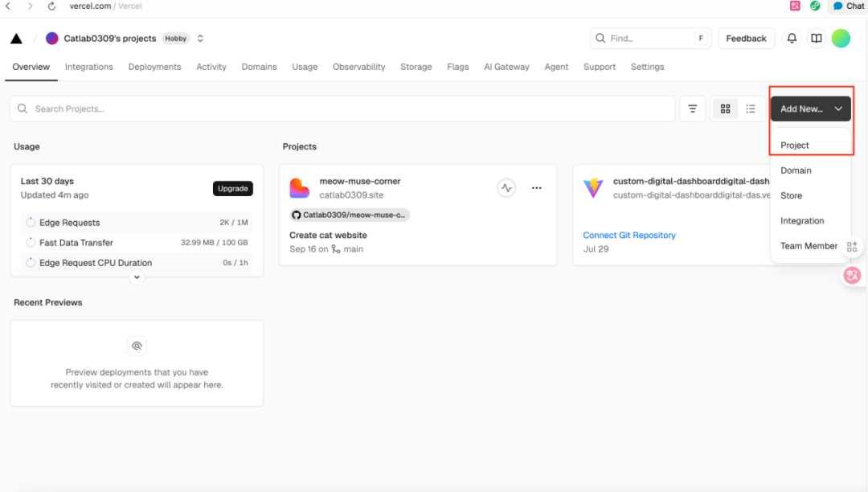Click the Edge Requests usage row
The width and height of the screenshot is (868, 492).
[137, 223]
